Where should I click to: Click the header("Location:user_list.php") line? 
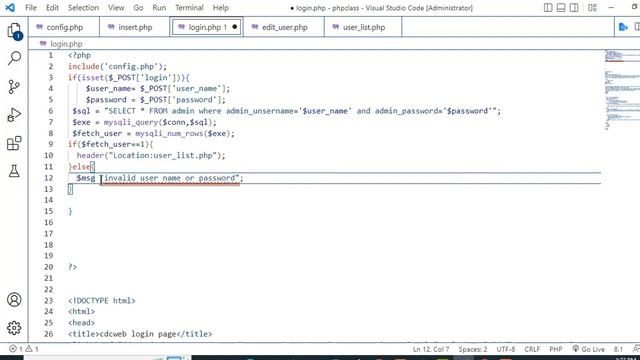click(151, 156)
